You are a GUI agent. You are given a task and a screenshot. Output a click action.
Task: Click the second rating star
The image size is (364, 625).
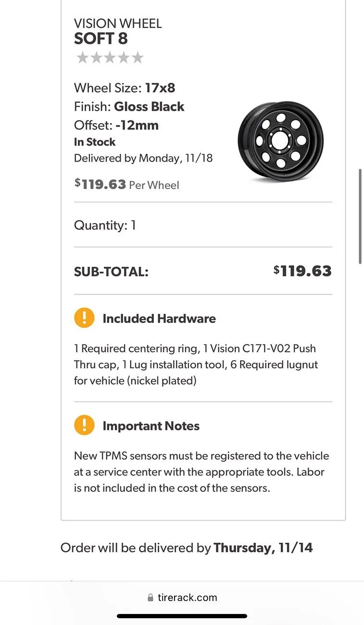tap(96, 58)
